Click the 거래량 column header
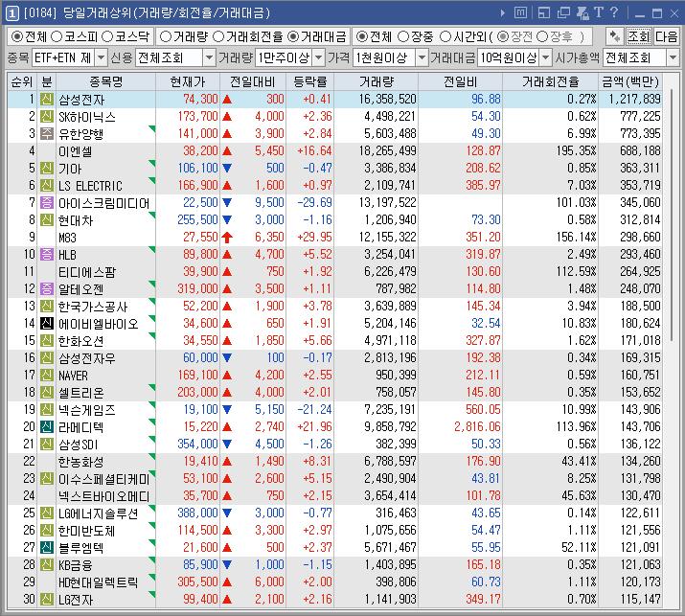Image resolution: width=685 pixels, height=616 pixels. pos(377,81)
